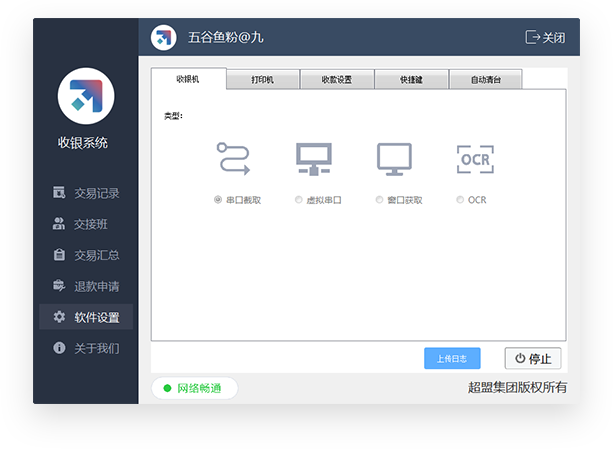The width and height of the screenshot is (613, 449).
Task: Click the 交易汇总 clipboard icon
Action: tap(59, 254)
